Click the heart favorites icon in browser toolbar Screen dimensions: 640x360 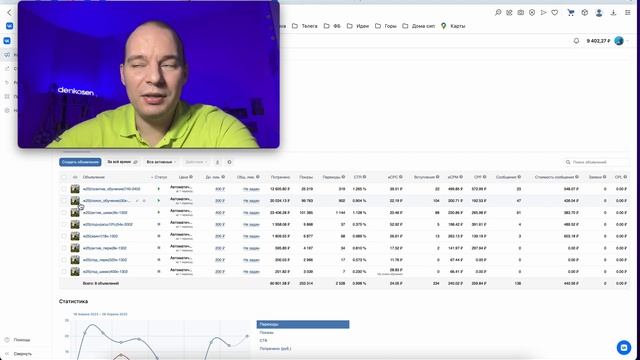(555, 13)
